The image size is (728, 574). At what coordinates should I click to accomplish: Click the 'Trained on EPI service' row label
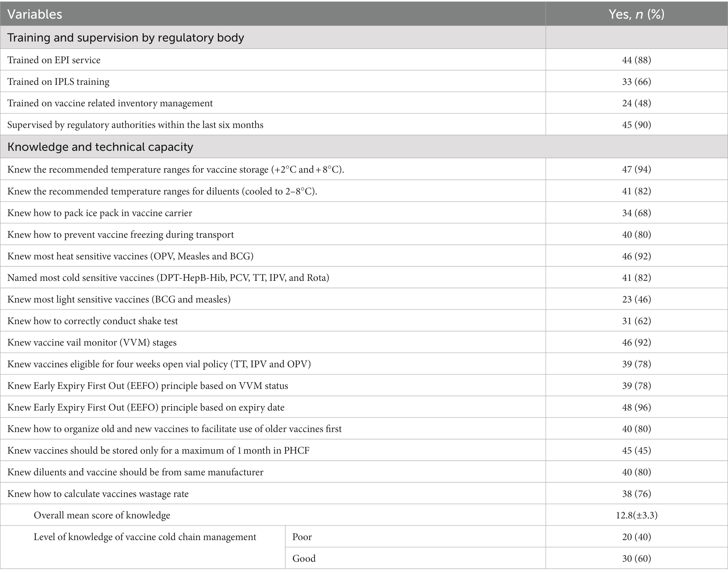click(x=54, y=60)
